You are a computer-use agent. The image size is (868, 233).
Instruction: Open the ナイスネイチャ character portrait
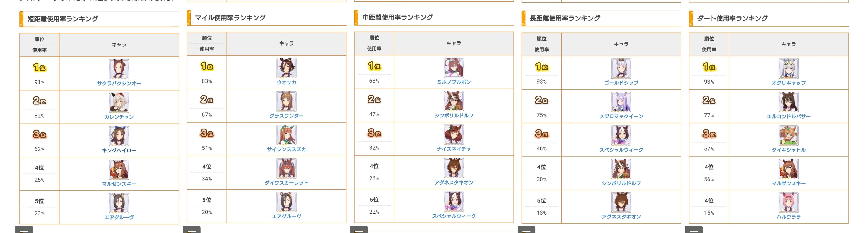(454, 134)
